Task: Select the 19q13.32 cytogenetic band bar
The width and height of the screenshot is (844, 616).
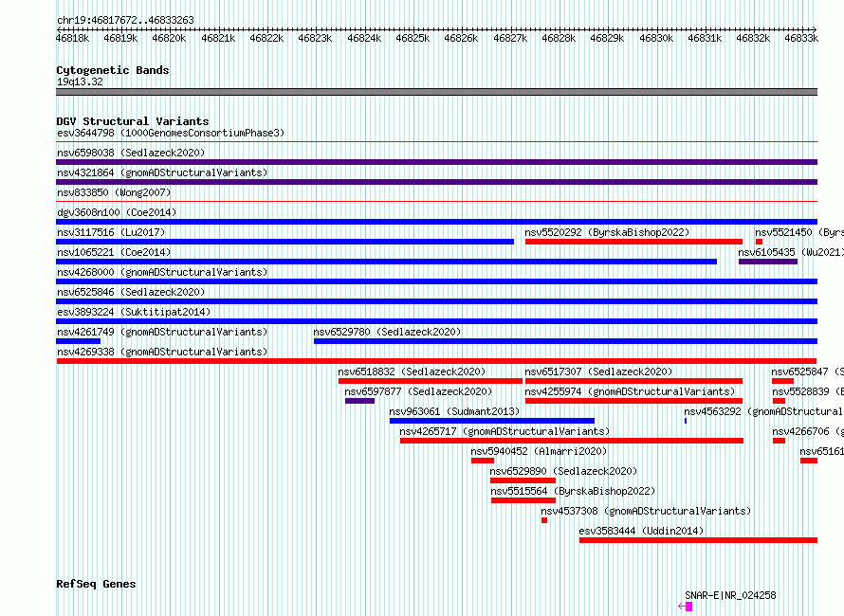Action: pyautogui.click(x=436, y=92)
